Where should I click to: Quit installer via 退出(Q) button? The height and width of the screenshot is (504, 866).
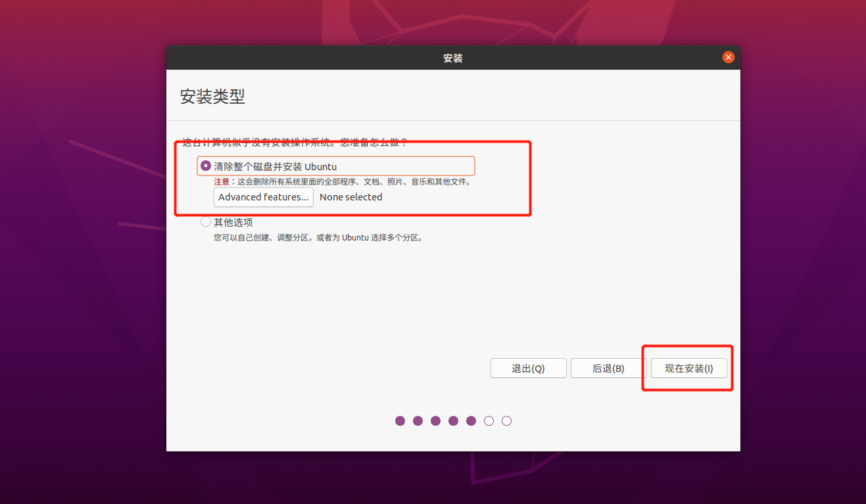click(528, 369)
